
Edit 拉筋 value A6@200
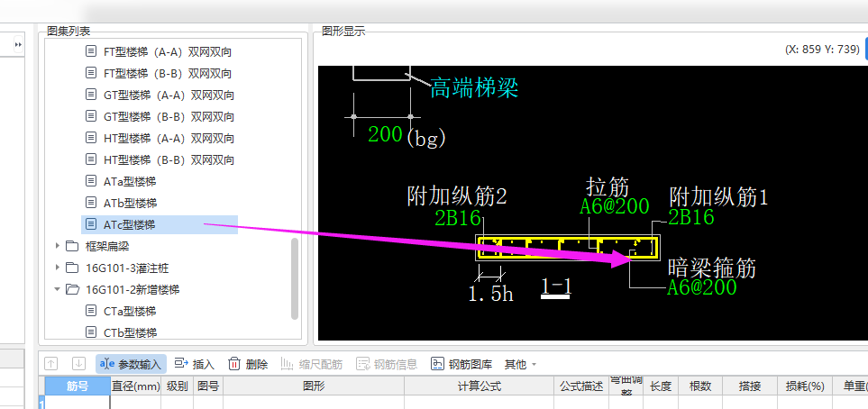[x=615, y=206]
